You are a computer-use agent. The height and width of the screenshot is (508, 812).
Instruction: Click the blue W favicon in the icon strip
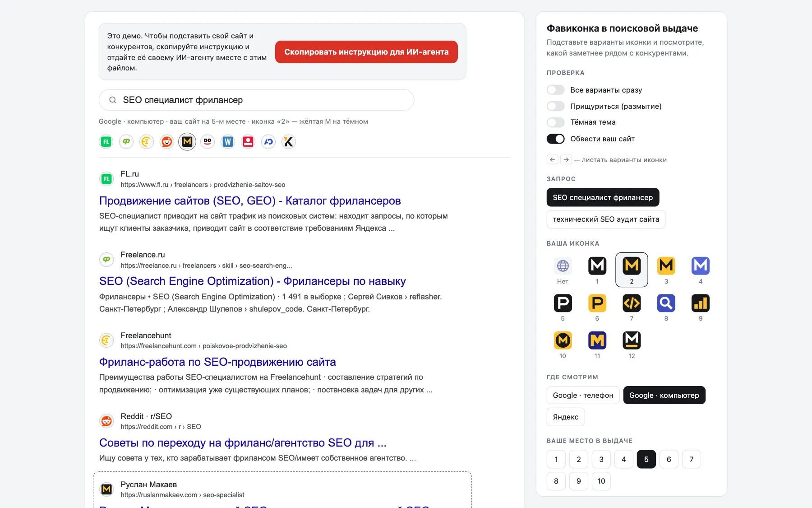click(x=228, y=142)
